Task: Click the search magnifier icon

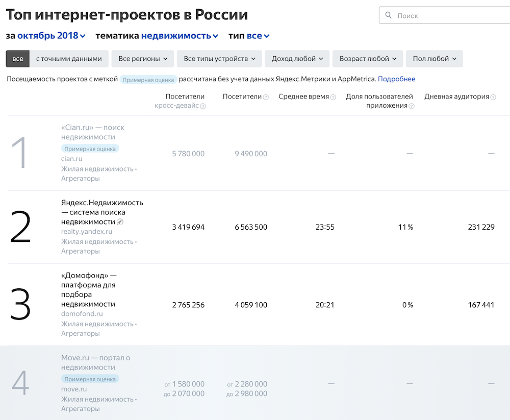Action: click(388, 15)
